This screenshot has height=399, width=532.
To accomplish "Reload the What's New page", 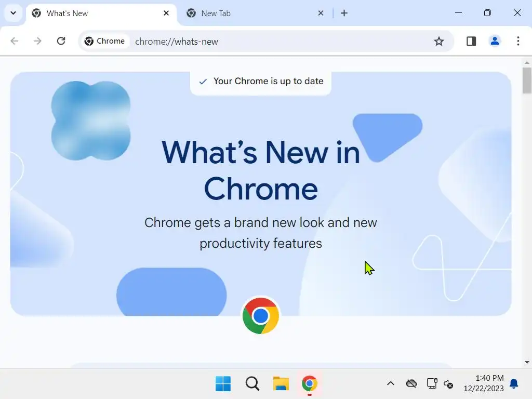I will (x=61, y=42).
